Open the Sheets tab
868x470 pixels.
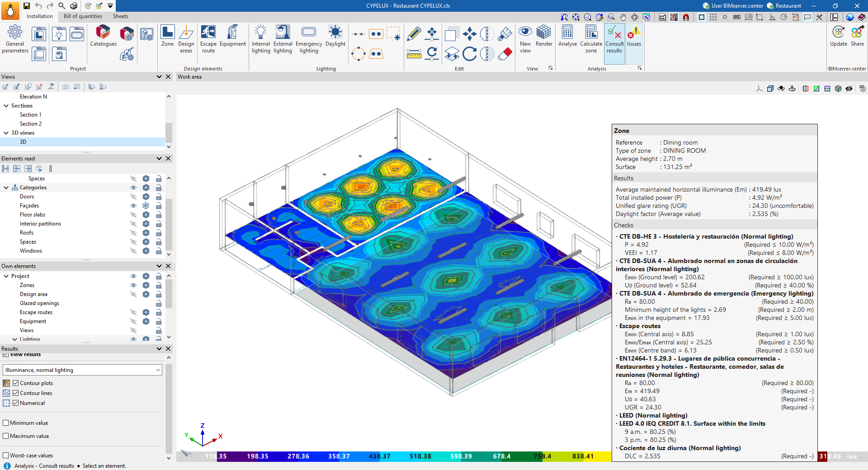[121, 16]
